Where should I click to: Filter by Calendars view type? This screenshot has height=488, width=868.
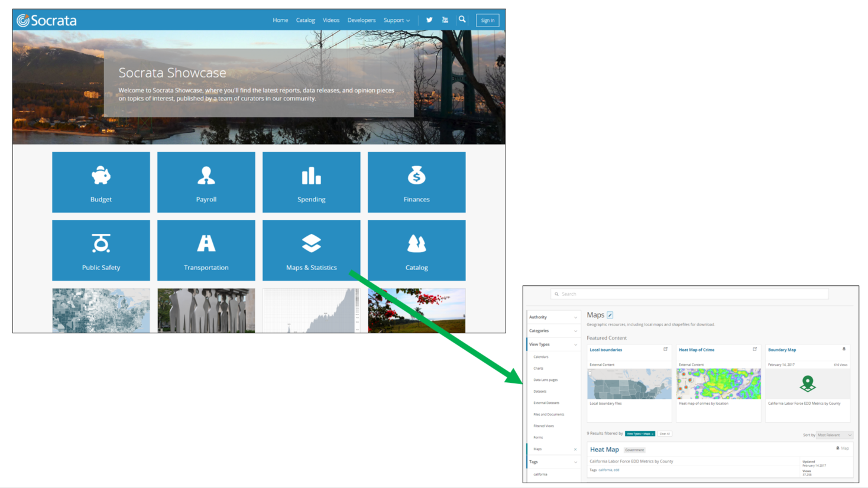click(541, 357)
